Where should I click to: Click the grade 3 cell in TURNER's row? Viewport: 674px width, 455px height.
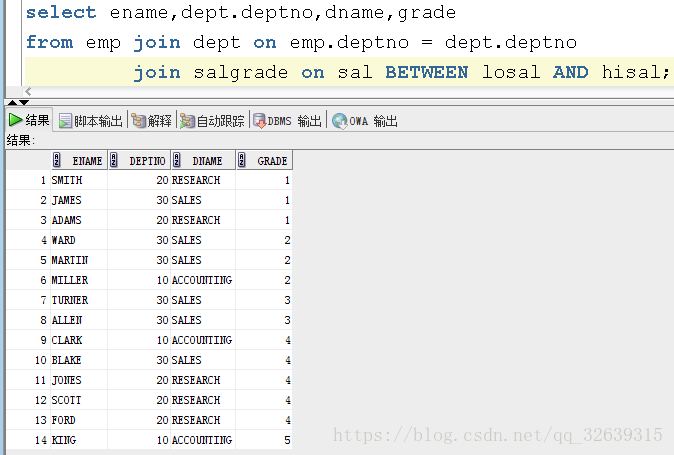tap(264, 300)
